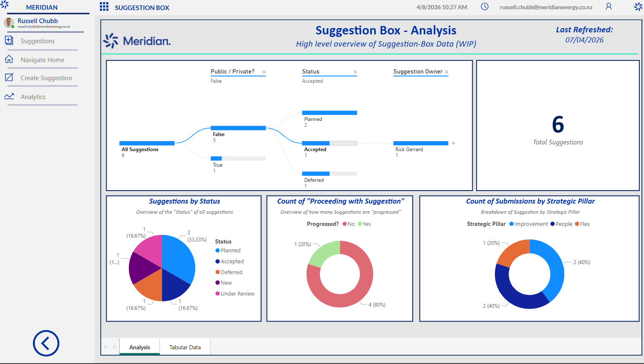Click the Accepted entry in Status legend
This screenshot has width=644, height=364.
[230, 262]
